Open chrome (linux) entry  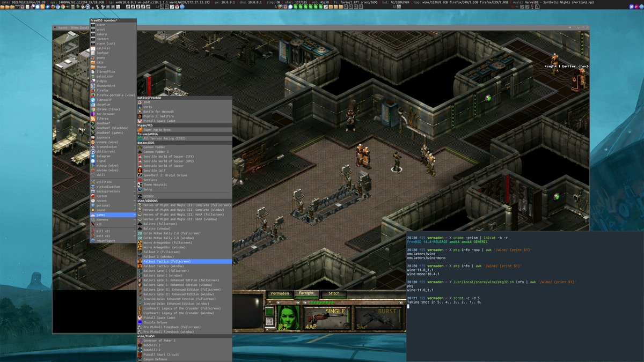[x=113, y=109]
